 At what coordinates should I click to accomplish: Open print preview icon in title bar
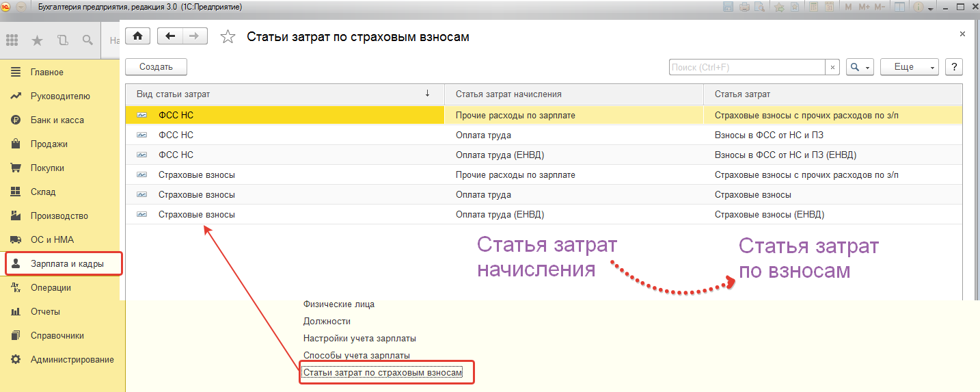(x=759, y=7)
